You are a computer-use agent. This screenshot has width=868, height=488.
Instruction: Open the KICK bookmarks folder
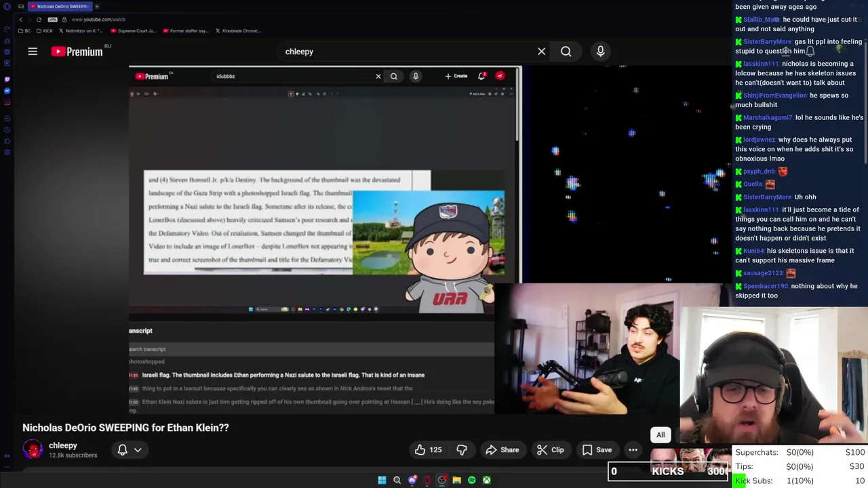tap(45, 30)
